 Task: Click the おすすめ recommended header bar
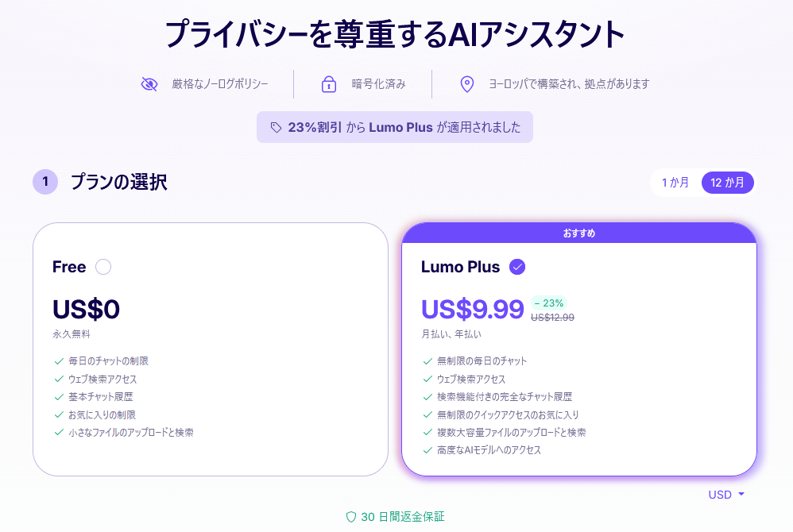578,233
